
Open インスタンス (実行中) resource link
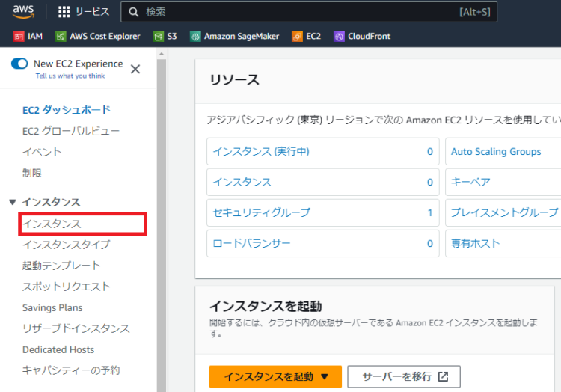[261, 151]
